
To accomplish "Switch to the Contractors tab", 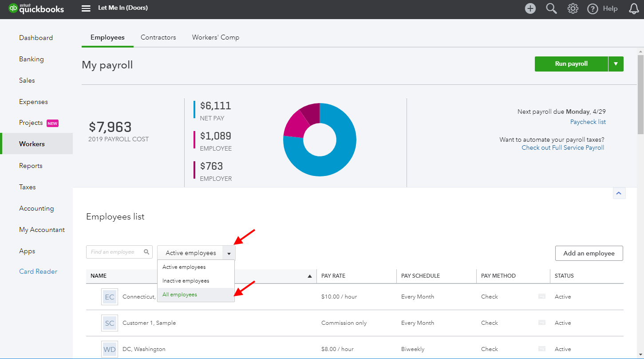I will tap(158, 37).
